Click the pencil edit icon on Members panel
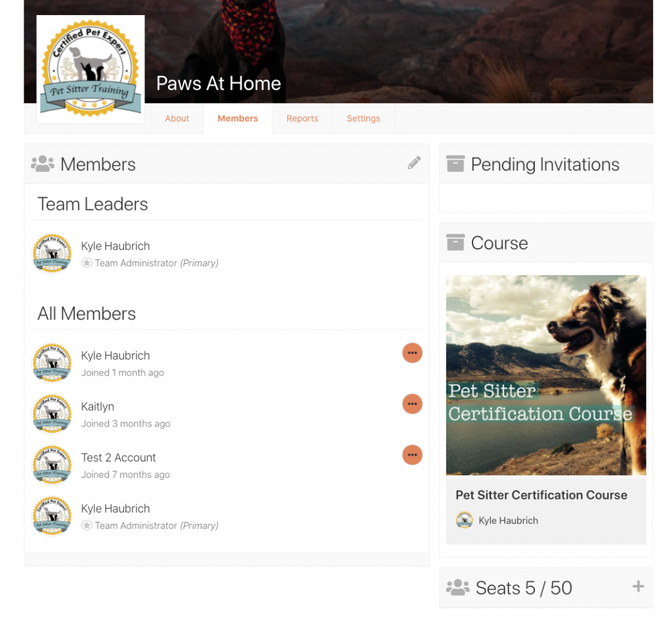 pos(414,162)
